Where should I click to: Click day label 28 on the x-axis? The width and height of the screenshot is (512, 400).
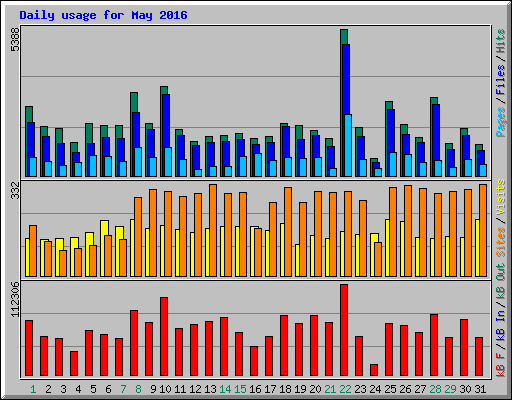[435, 389]
